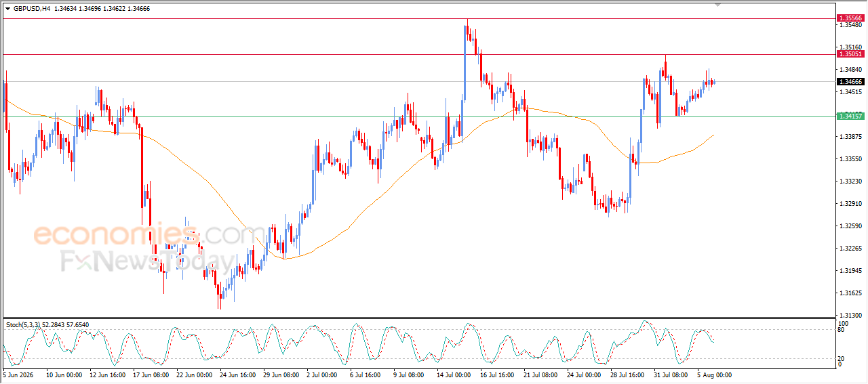Image resolution: width=868 pixels, height=384 pixels.
Task: Click the 1.32590 value on price axis
Action: click(850, 226)
